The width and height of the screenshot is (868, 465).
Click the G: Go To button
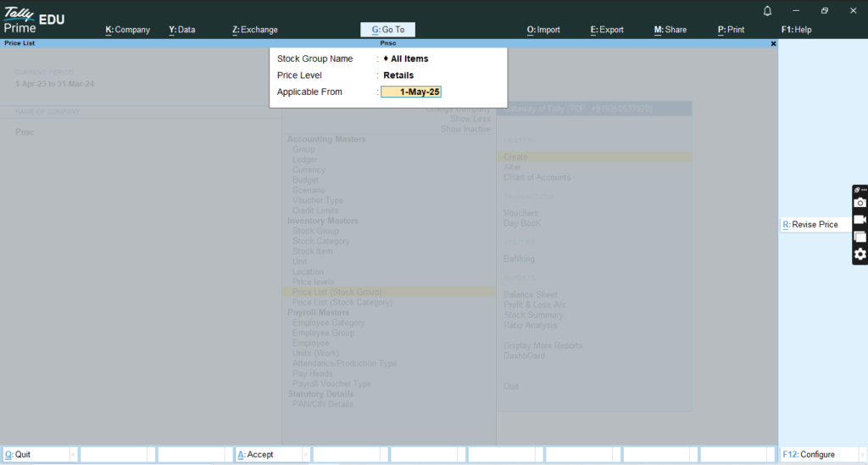(387, 30)
